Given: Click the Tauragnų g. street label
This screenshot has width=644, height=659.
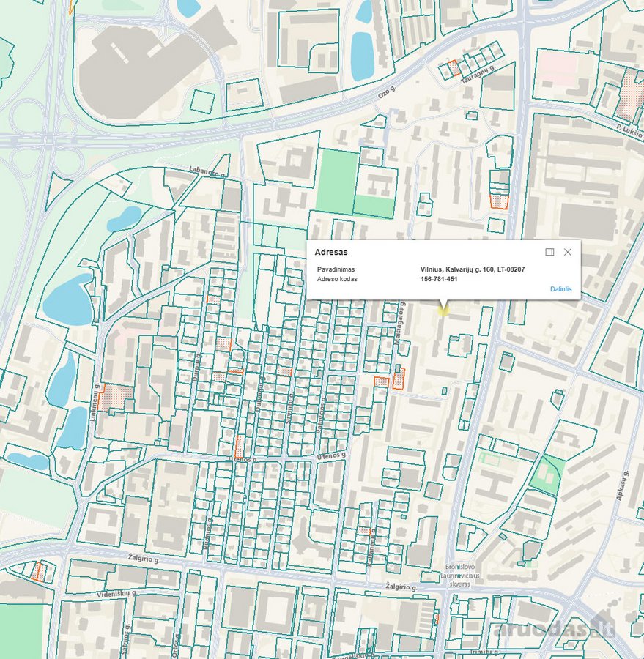Looking at the screenshot, I should pyautogui.click(x=478, y=75).
